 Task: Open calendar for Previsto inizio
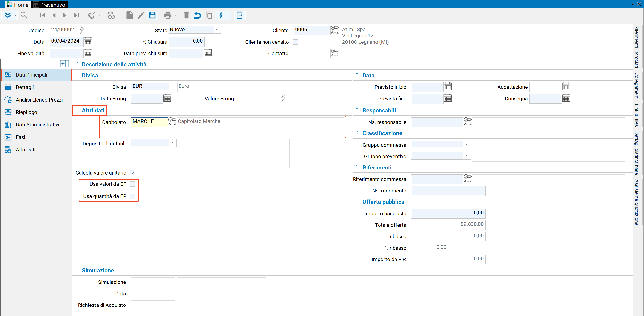point(448,86)
